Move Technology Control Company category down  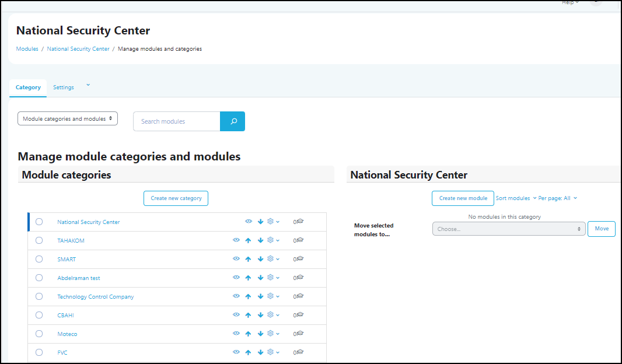(261, 296)
